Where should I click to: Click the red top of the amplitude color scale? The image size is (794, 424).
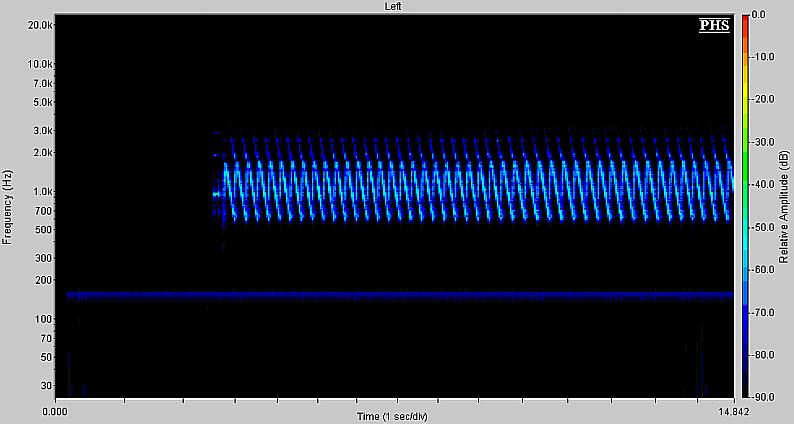[745, 20]
